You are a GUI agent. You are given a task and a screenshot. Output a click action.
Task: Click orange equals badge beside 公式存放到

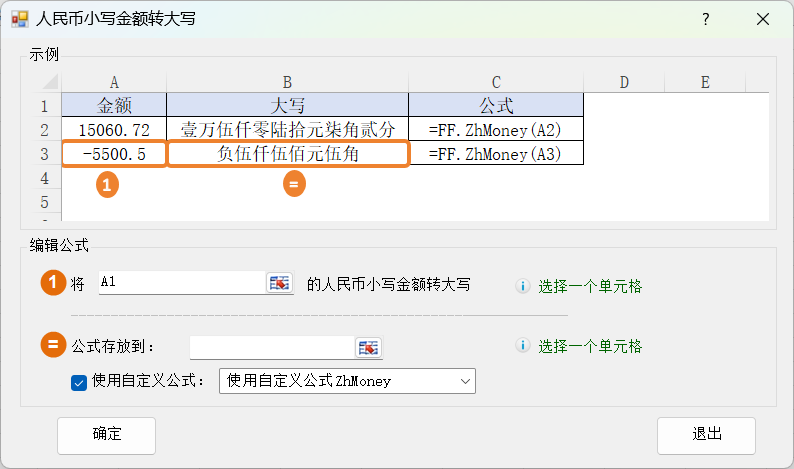53,346
